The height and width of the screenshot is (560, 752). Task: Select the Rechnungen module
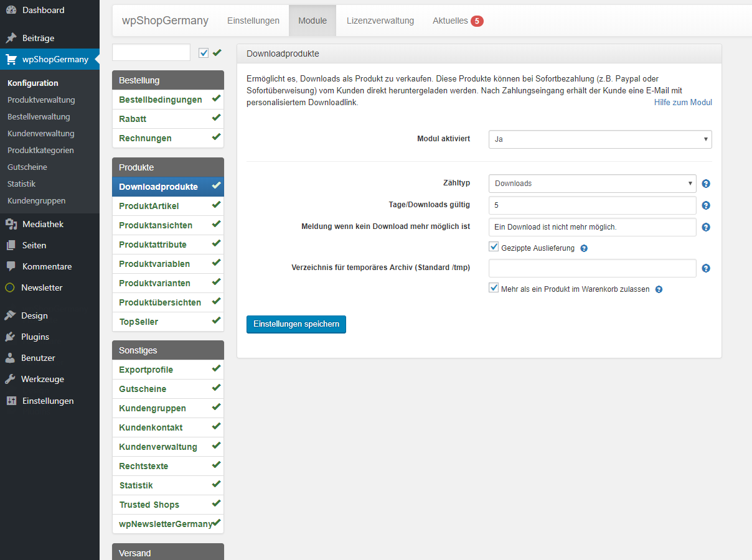[x=168, y=138]
